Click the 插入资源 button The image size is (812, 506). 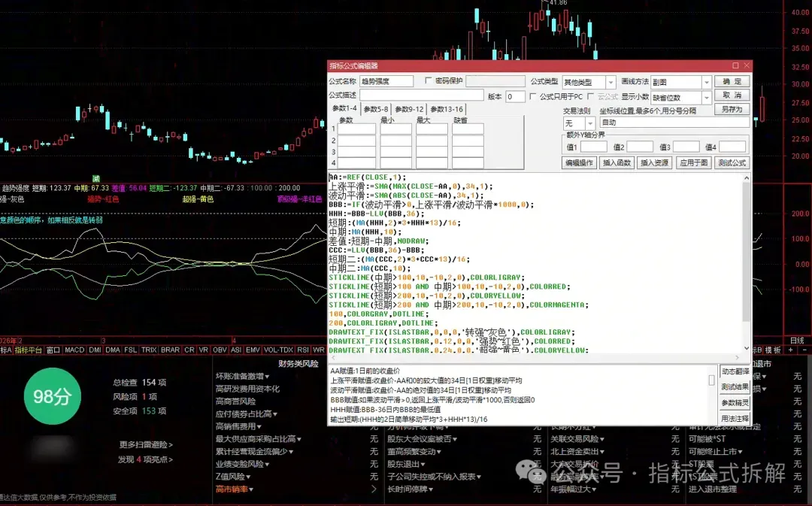click(x=655, y=162)
